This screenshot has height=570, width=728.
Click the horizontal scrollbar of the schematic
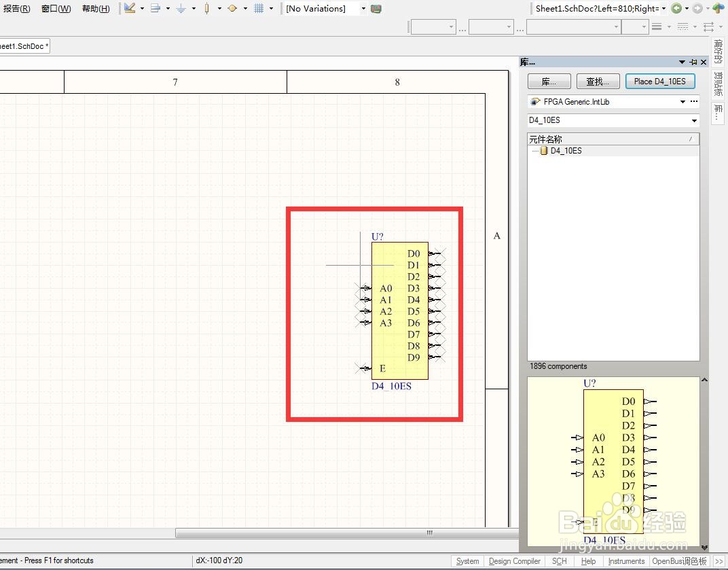click(x=347, y=533)
